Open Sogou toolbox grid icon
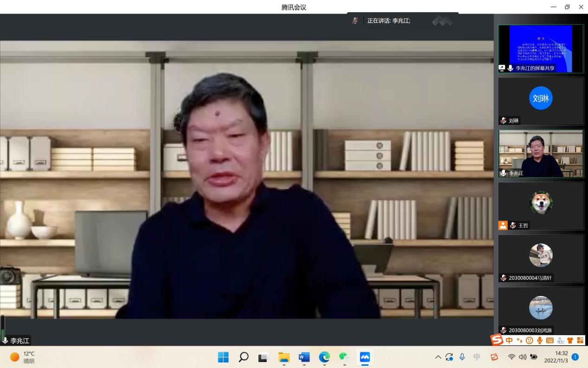Screen dimensions: 588x368 coord(580,341)
